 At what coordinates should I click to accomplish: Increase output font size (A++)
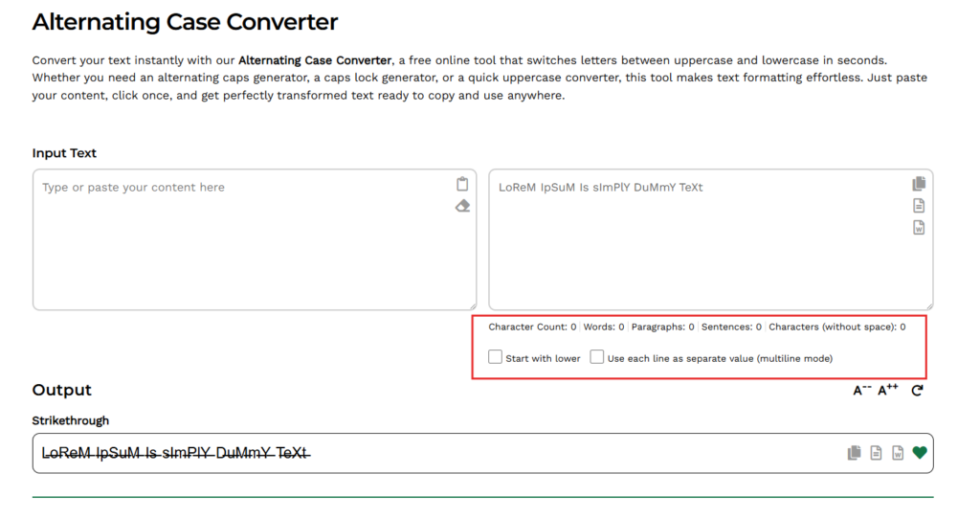[x=887, y=390]
